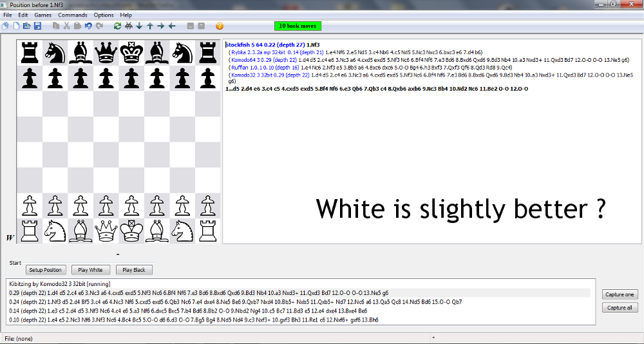Select the white rook on a1
Viewport: 644px width, 344px height.
30,231
